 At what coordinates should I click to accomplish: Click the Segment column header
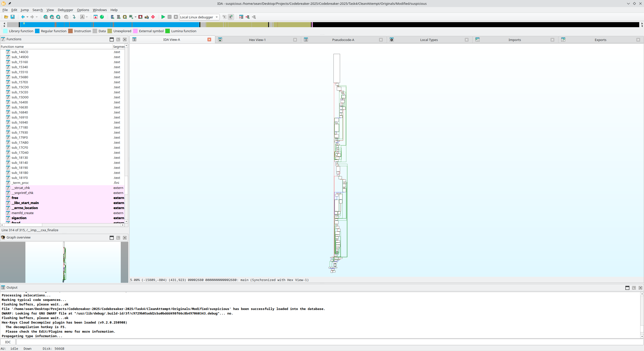[x=118, y=47]
